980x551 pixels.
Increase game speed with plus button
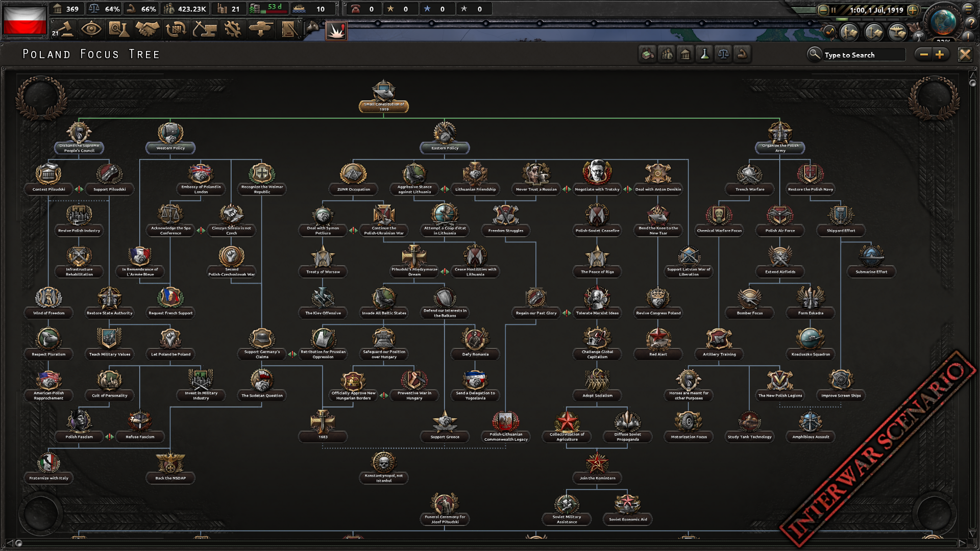point(913,10)
